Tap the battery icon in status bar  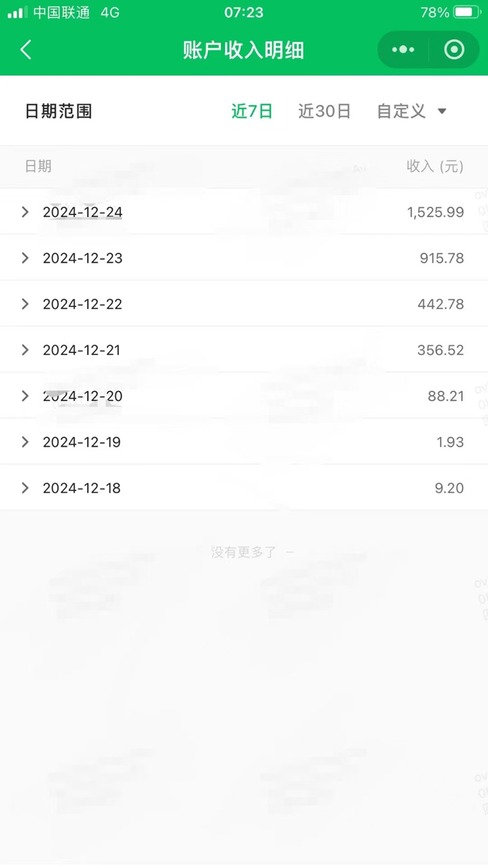tap(467, 12)
